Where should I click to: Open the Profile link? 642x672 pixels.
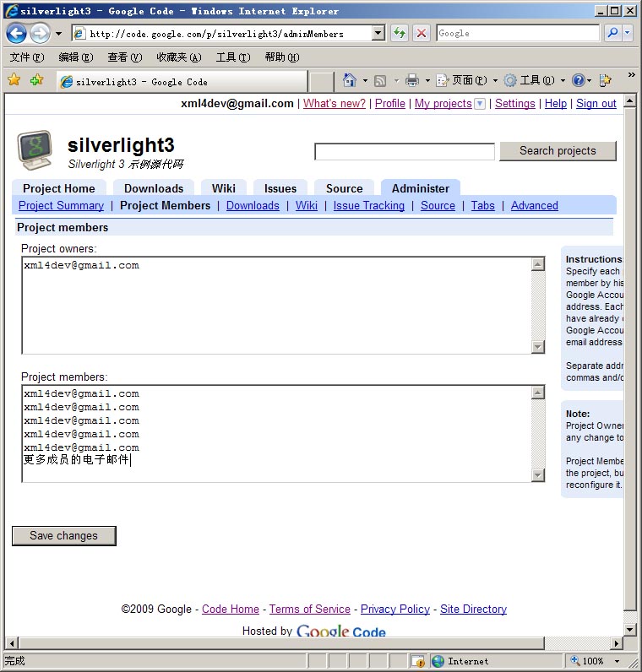[389, 103]
